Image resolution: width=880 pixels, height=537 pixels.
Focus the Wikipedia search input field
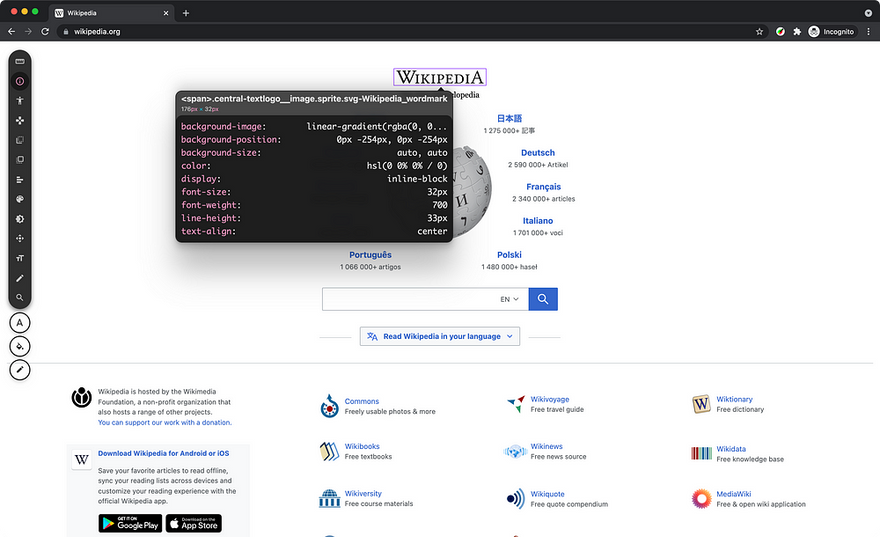[409, 299]
